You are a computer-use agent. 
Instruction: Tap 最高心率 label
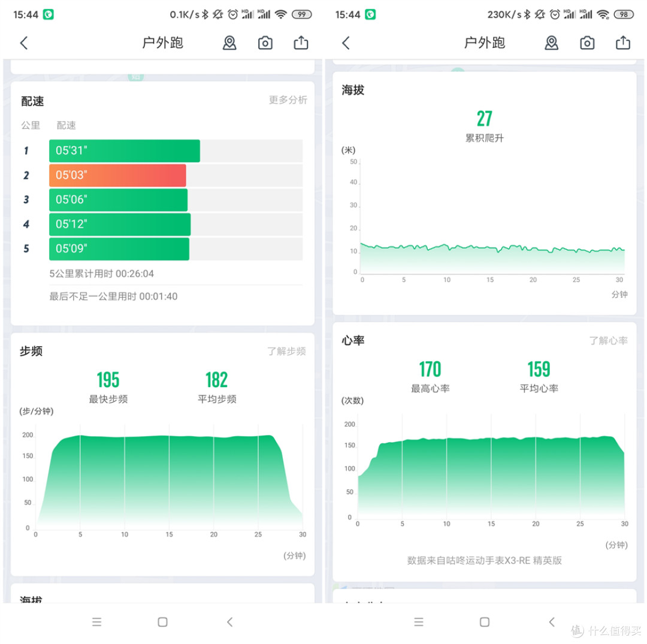[x=430, y=388]
